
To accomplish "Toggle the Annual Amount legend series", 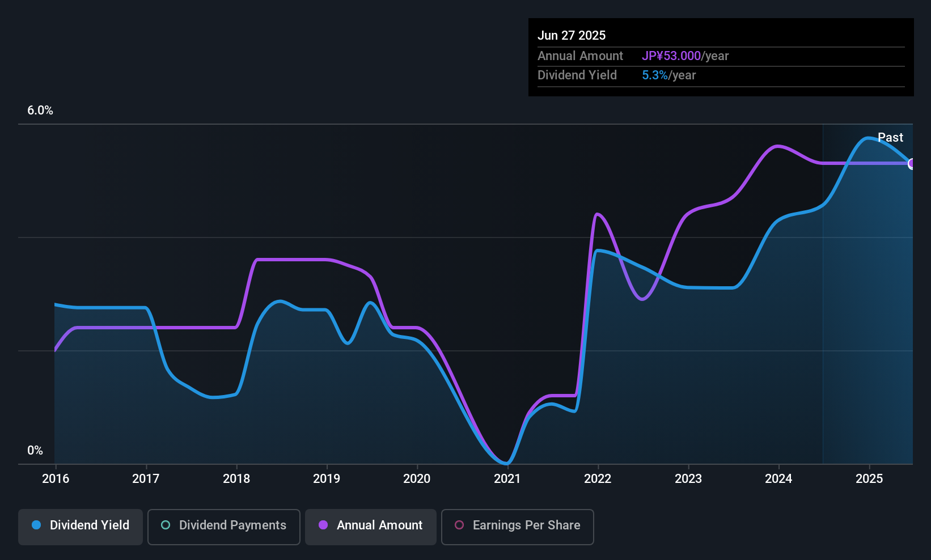I will pos(371,526).
